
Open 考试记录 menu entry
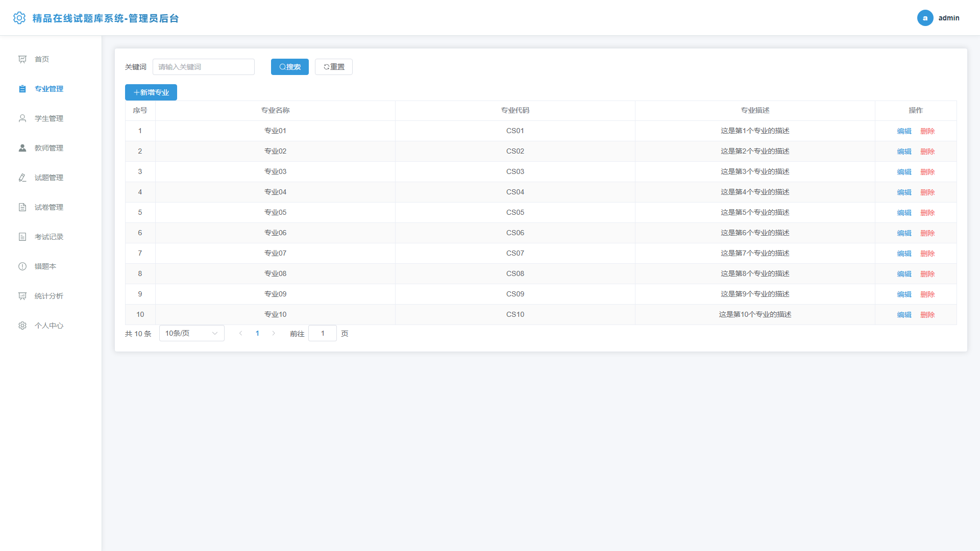pos(51,237)
